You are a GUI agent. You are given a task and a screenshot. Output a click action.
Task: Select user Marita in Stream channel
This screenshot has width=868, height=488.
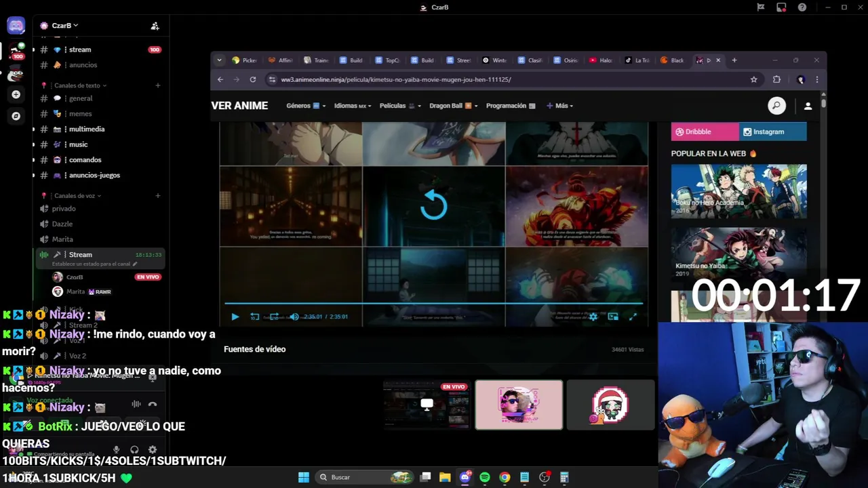point(76,291)
